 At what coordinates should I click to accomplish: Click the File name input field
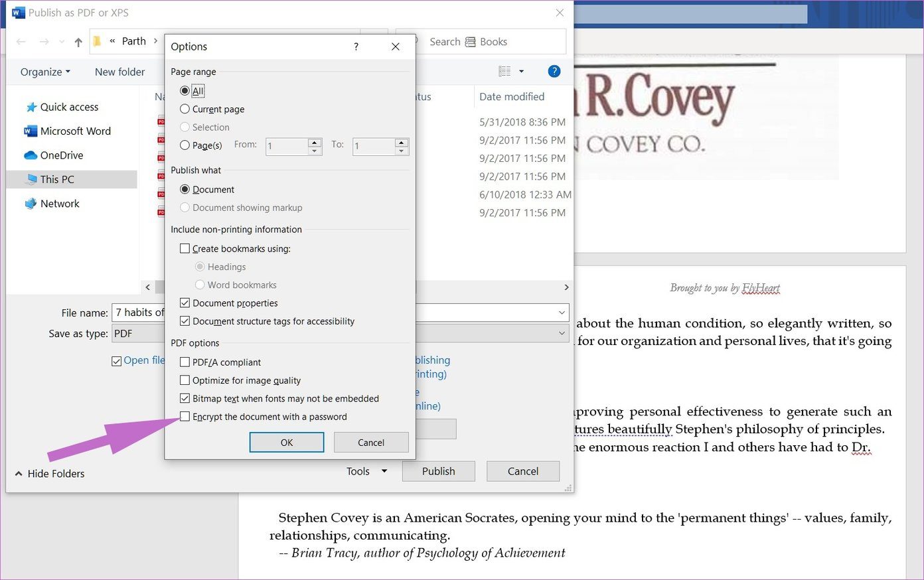341,313
